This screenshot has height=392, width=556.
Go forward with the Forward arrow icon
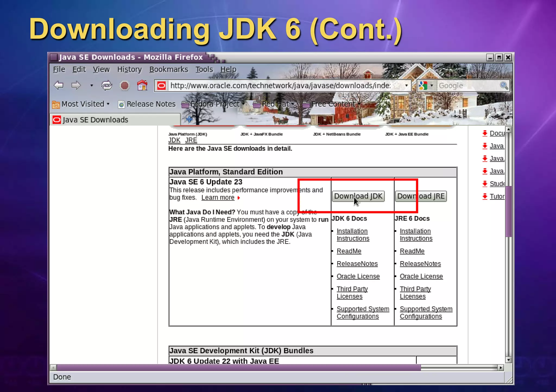click(76, 85)
